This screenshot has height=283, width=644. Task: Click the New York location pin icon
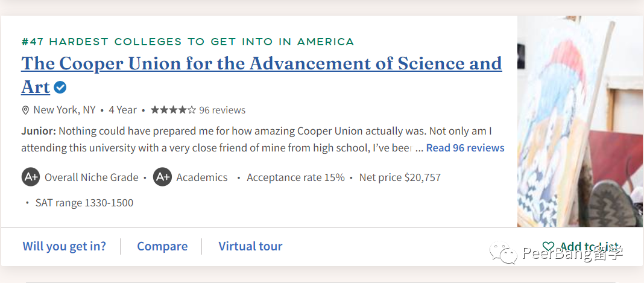(x=25, y=110)
